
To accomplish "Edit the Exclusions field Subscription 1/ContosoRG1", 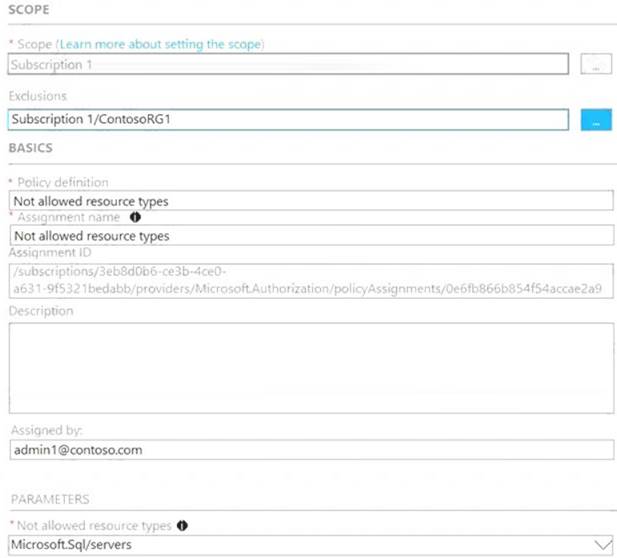I will click(x=288, y=120).
